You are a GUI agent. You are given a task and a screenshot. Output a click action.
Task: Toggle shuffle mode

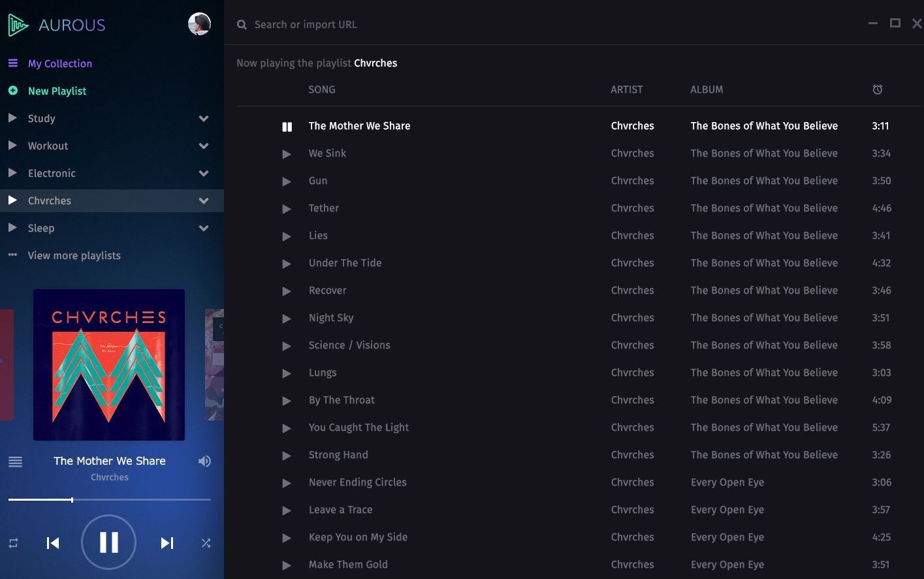click(x=206, y=543)
